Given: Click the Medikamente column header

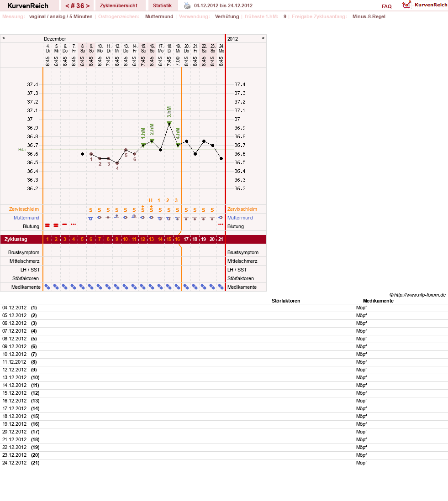Looking at the screenshot, I should pos(378,301).
